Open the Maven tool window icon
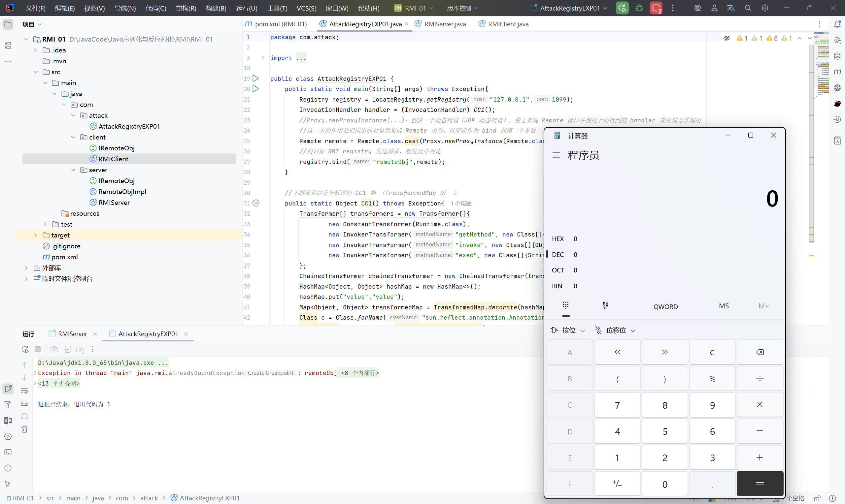The height and width of the screenshot is (504, 845). point(837,72)
